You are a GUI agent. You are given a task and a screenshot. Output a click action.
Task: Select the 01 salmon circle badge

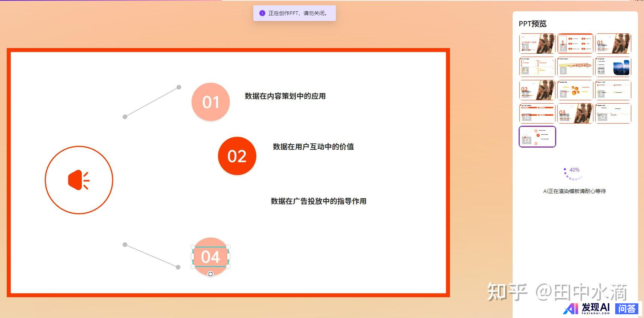pos(211,102)
